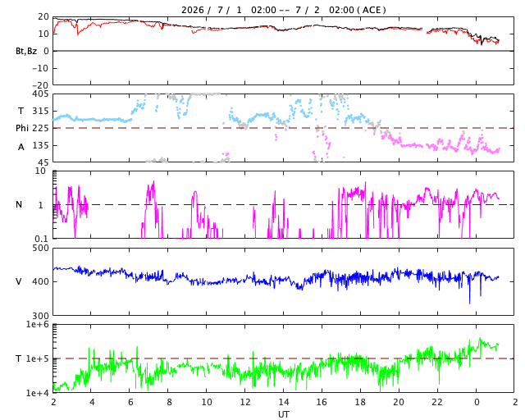Click UT axis tick label 0 after 22
The image size is (525, 420).
[476, 402]
